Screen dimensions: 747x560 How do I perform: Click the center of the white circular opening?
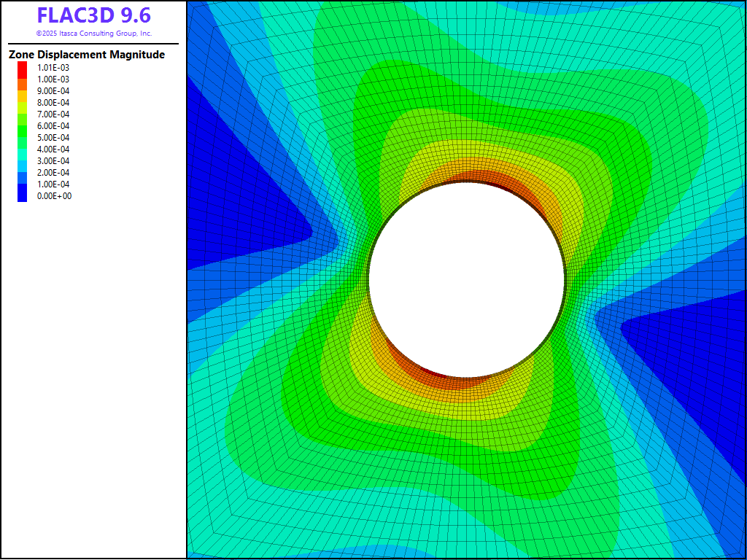[x=467, y=280]
